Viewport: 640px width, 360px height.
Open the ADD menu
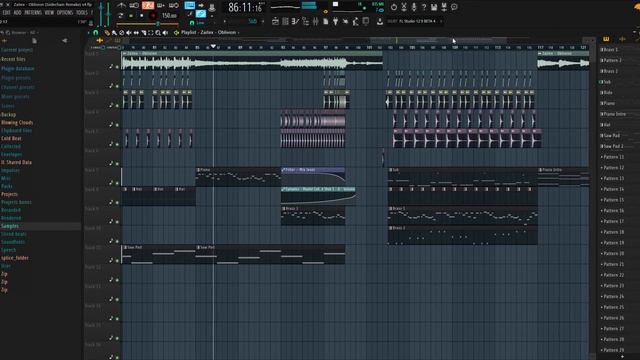17,13
